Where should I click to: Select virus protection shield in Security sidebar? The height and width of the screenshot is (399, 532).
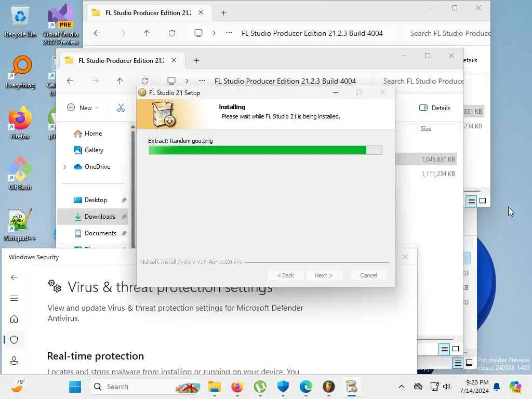tap(14, 340)
